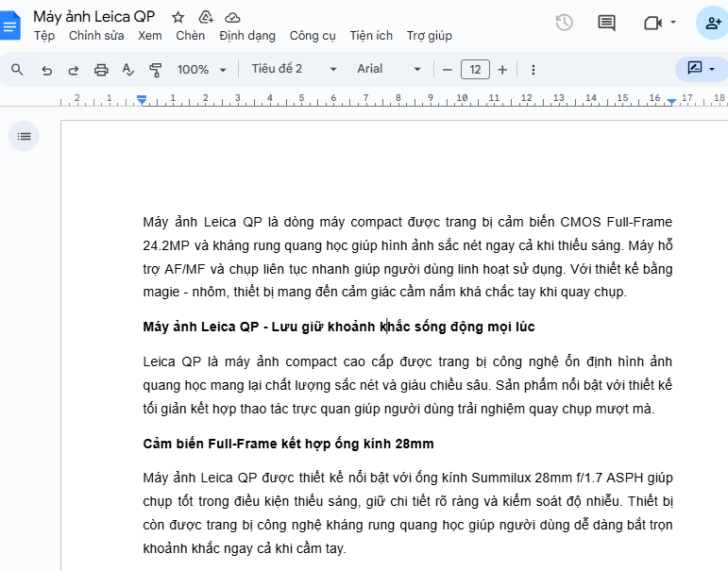Click the left indent marker on ruler
Screen dimensions: 728x571
point(142,100)
